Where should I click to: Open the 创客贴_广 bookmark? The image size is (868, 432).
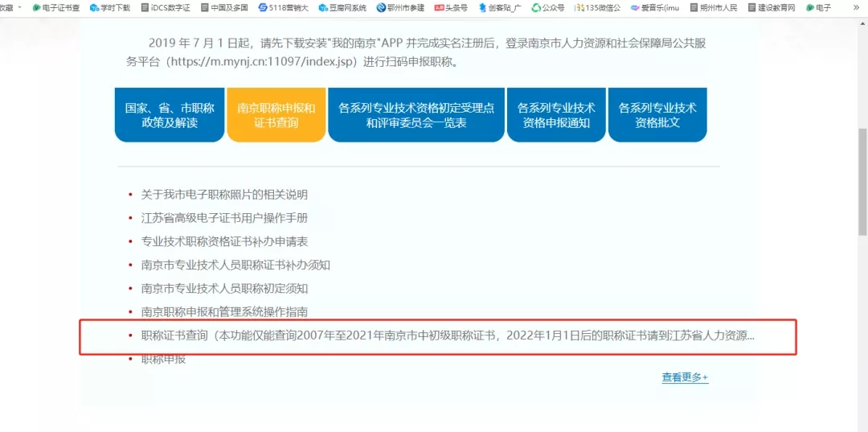click(499, 8)
